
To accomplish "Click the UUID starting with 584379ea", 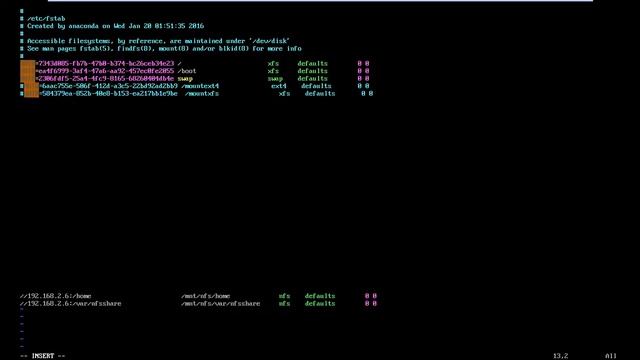I will click(x=110, y=93).
